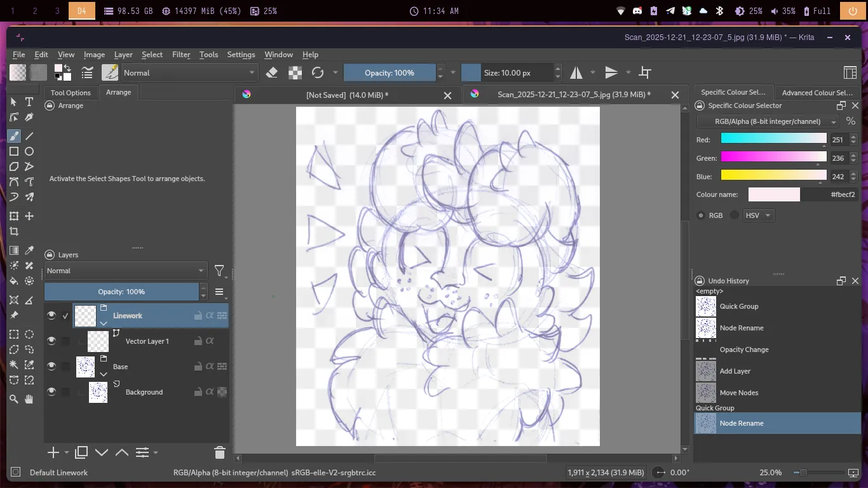Choose the Move tool
This screenshot has height=488, width=868.
tap(29, 216)
